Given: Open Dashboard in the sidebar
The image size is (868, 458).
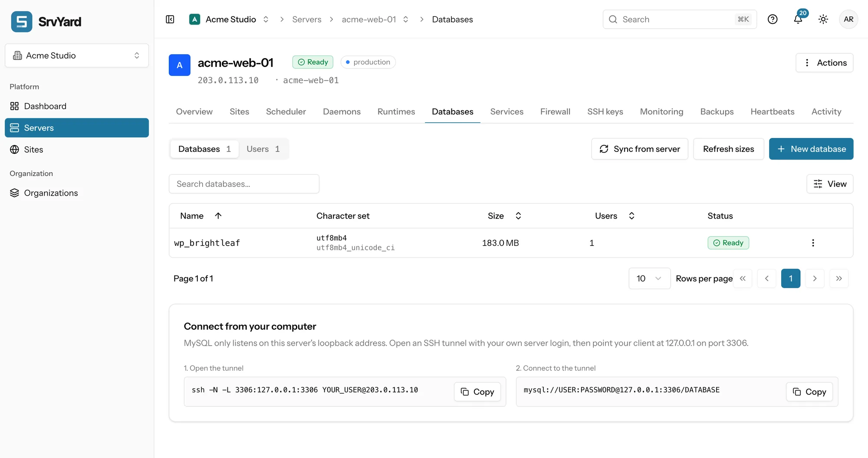Looking at the screenshot, I should [77, 106].
